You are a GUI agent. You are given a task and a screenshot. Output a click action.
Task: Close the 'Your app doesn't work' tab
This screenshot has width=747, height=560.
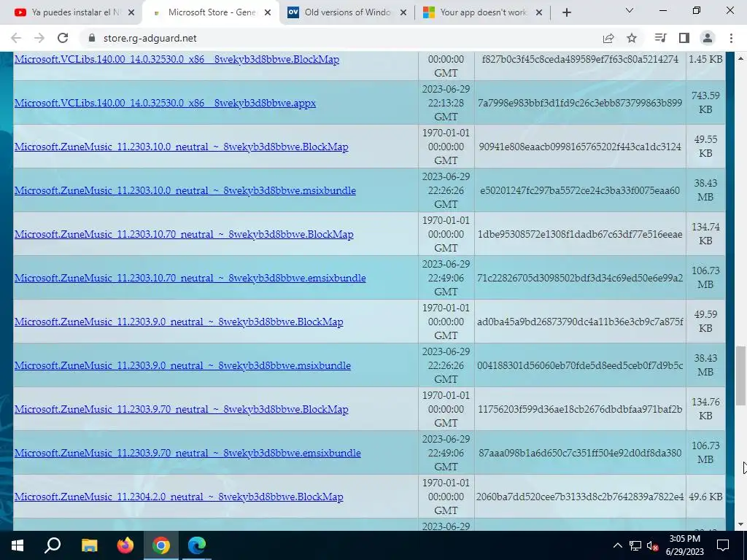point(539,12)
